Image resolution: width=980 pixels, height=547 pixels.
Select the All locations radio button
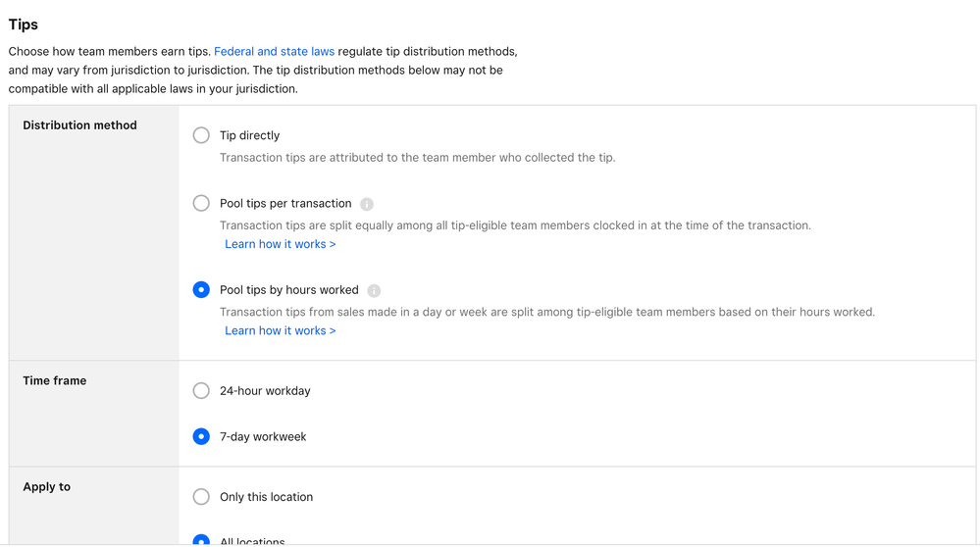click(201, 540)
